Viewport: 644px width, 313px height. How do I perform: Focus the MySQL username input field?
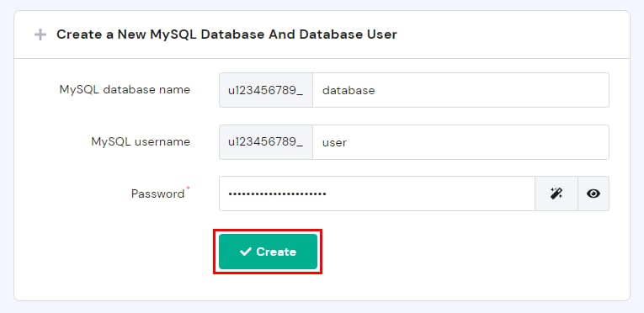[x=460, y=142]
